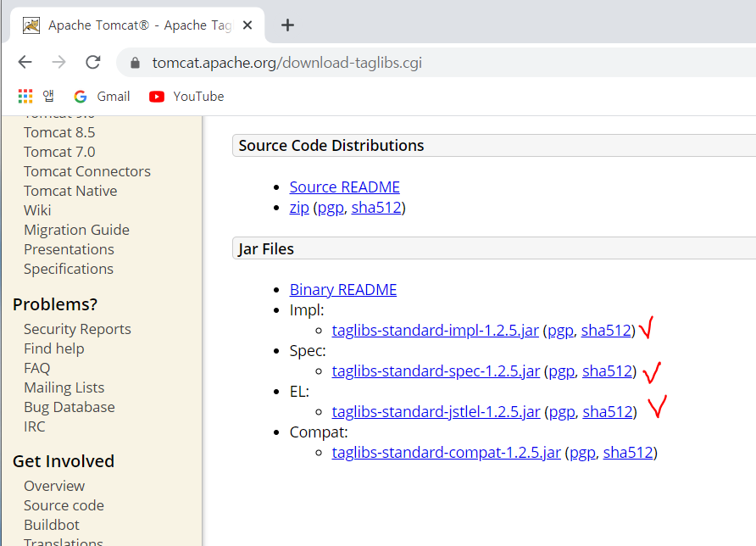Open the YouTube bookmark
The height and width of the screenshot is (546, 756).
(186, 97)
